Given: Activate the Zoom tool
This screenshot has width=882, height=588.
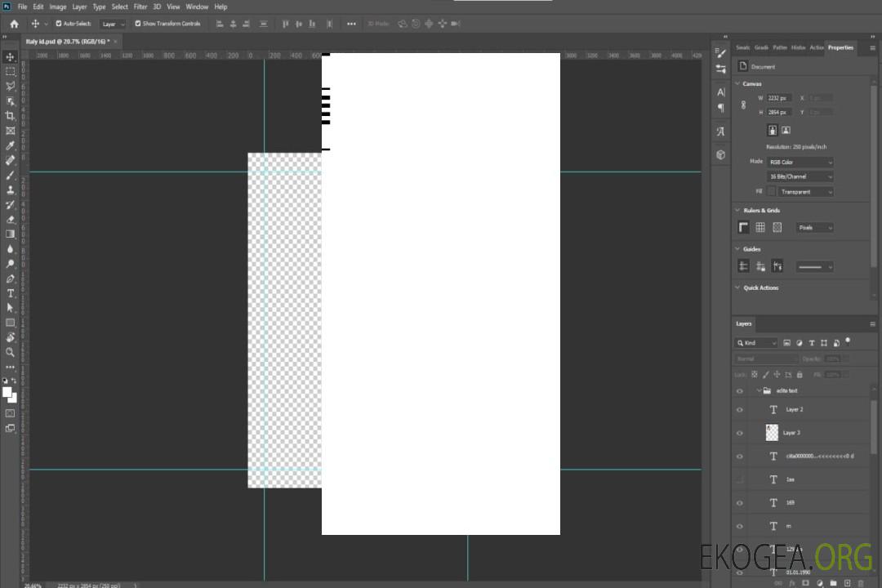Looking at the screenshot, I should coord(11,352).
